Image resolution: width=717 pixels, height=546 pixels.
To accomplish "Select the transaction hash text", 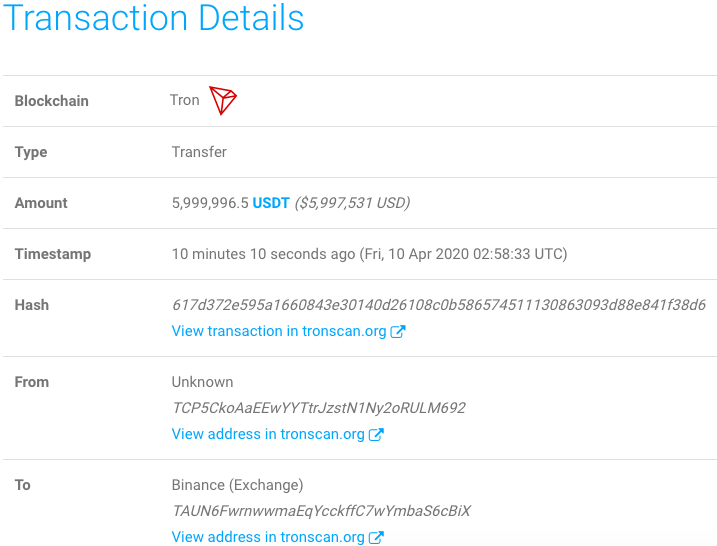I will [x=439, y=305].
